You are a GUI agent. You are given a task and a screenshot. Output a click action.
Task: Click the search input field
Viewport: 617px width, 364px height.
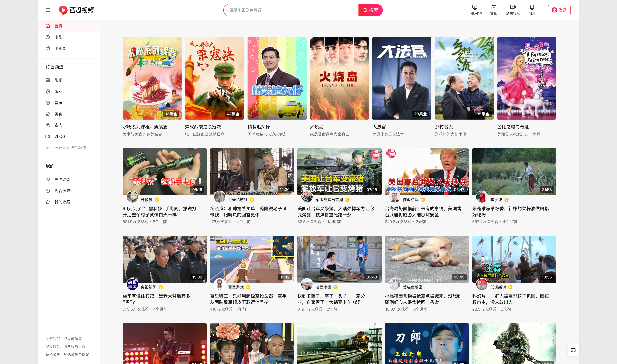click(x=291, y=10)
